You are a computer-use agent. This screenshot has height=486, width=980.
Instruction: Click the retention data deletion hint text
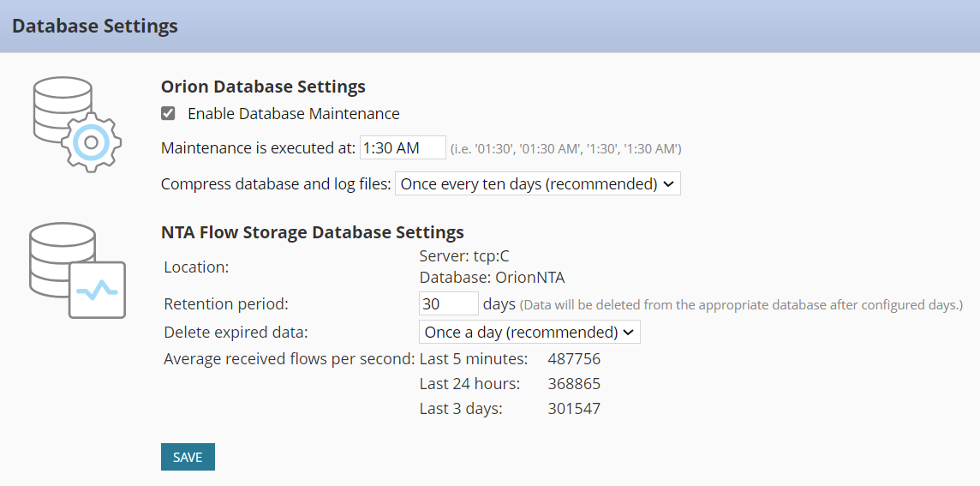(x=741, y=304)
